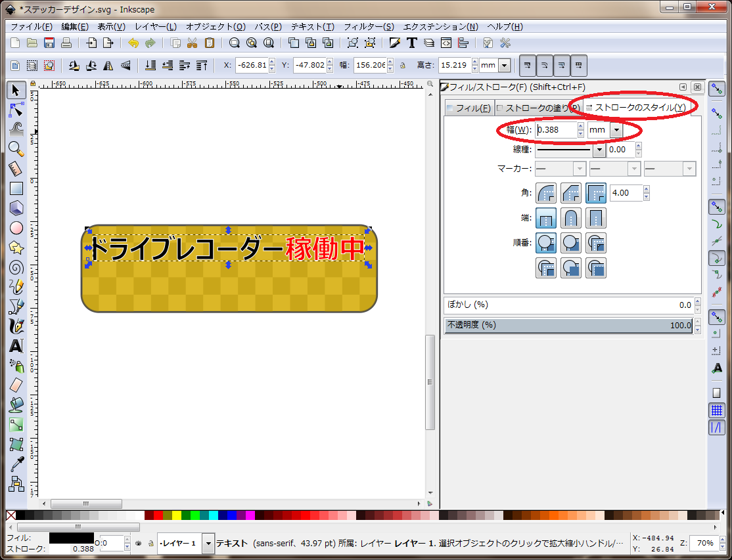Select the Zoom magnifier tool

[x=16, y=148]
